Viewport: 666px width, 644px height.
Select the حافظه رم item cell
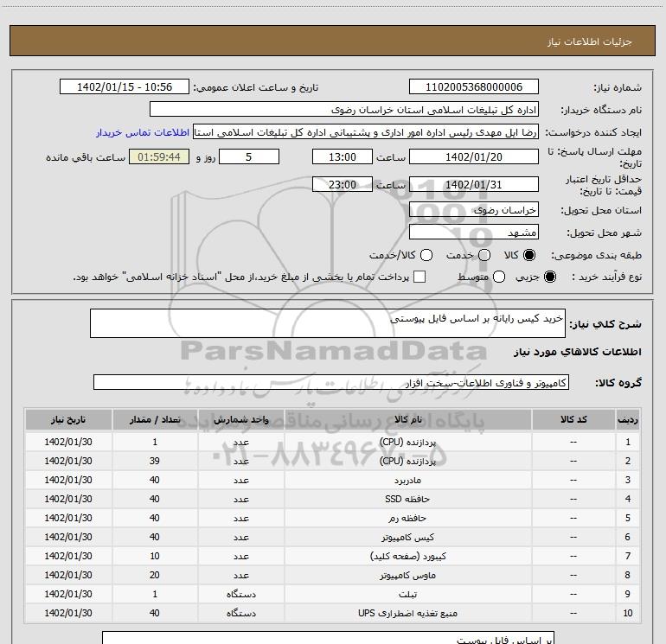[407, 519]
